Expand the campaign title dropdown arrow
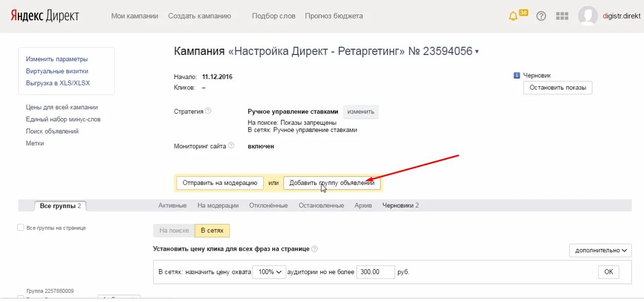 477,51
